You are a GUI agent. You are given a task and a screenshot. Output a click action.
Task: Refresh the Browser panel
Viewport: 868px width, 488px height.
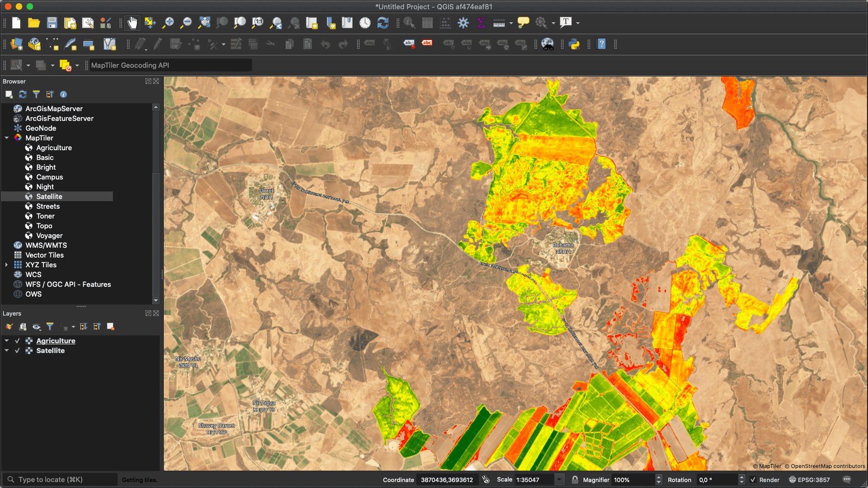[x=22, y=94]
